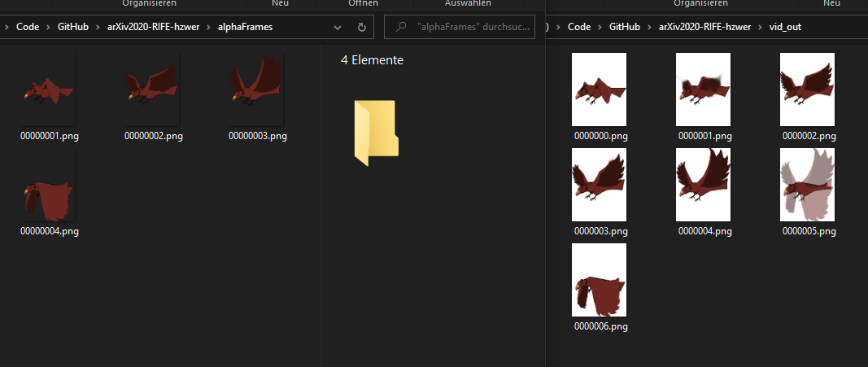
Task: Expand chevron after GitHub in left breadcrumb
Action: (x=98, y=27)
